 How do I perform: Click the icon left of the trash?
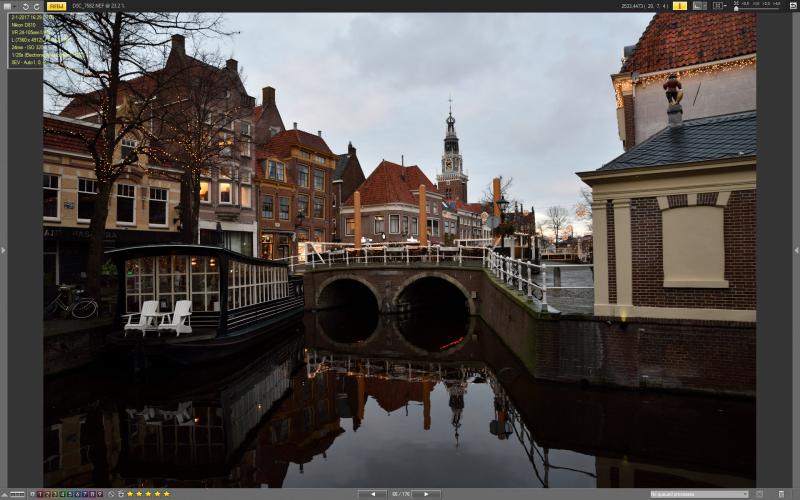click(x=759, y=494)
